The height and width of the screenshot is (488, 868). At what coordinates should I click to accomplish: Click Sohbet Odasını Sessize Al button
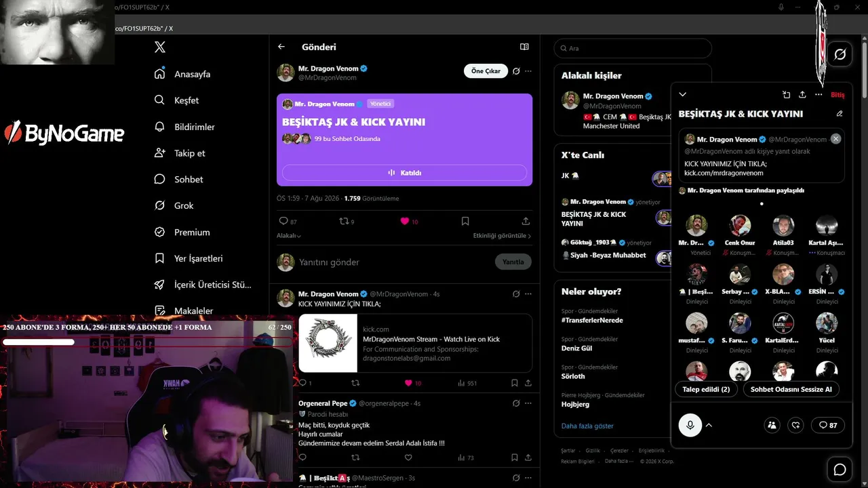pyautogui.click(x=791, y=390)
